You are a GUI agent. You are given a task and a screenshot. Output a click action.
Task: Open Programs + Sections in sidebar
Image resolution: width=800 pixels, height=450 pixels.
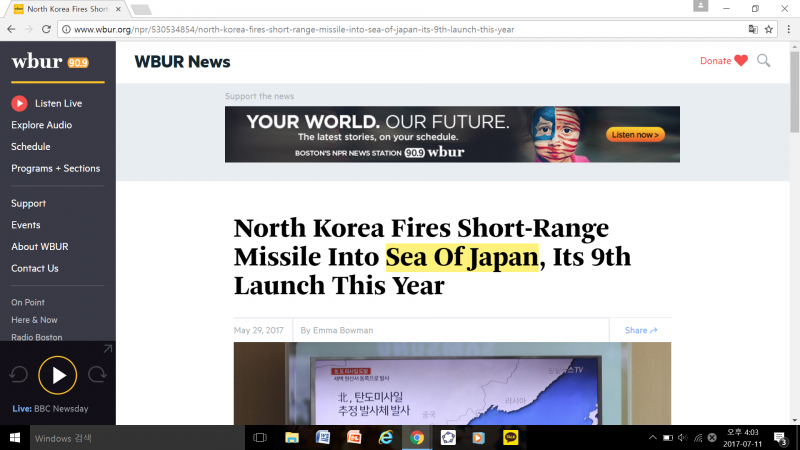[x=55, y=169]
